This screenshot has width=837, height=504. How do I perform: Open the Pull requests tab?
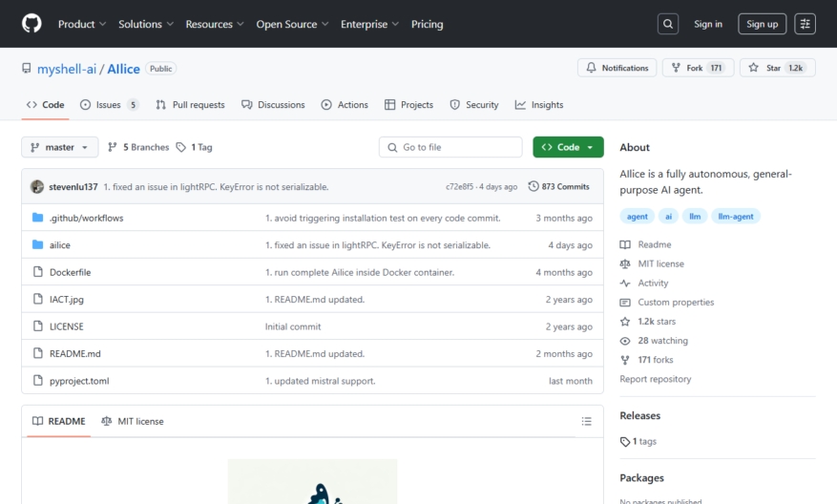(x=190, y=105)
